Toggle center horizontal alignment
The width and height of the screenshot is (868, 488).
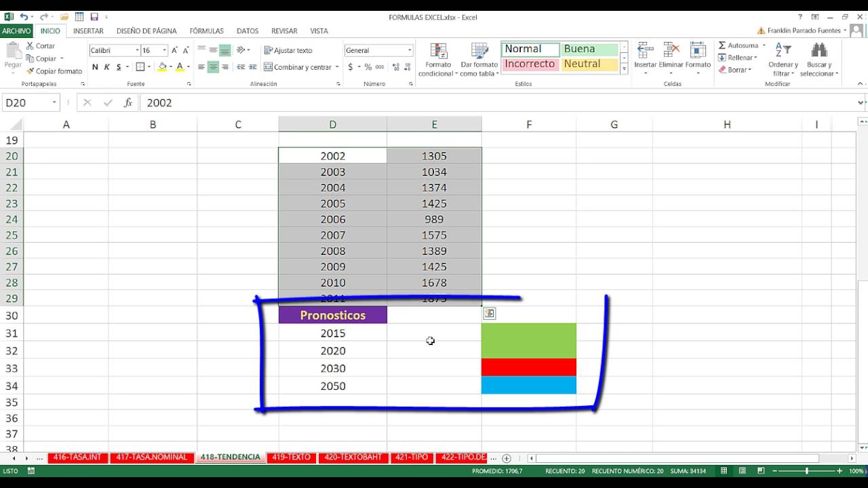pos(213,67)
